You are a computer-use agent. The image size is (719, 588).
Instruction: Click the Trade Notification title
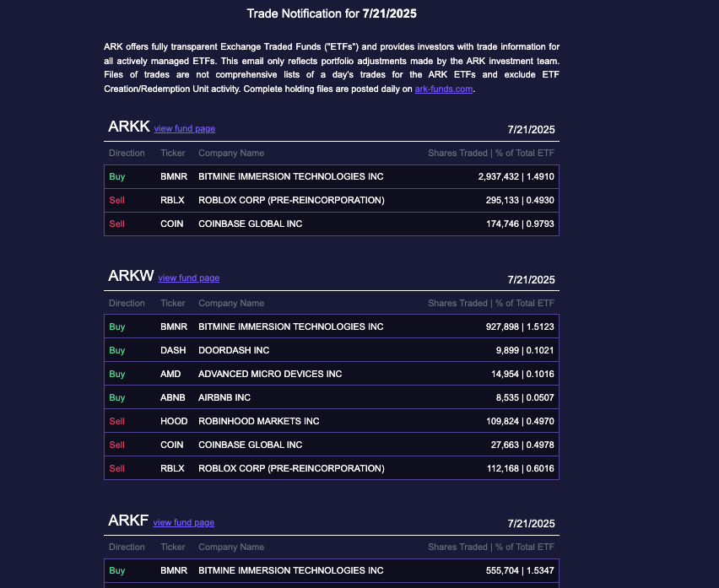(332, 13)
